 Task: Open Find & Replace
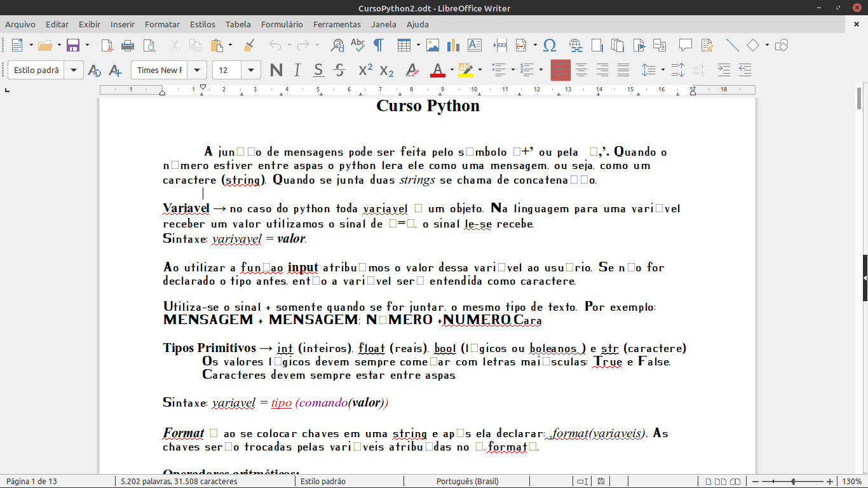tap(337, 45)
